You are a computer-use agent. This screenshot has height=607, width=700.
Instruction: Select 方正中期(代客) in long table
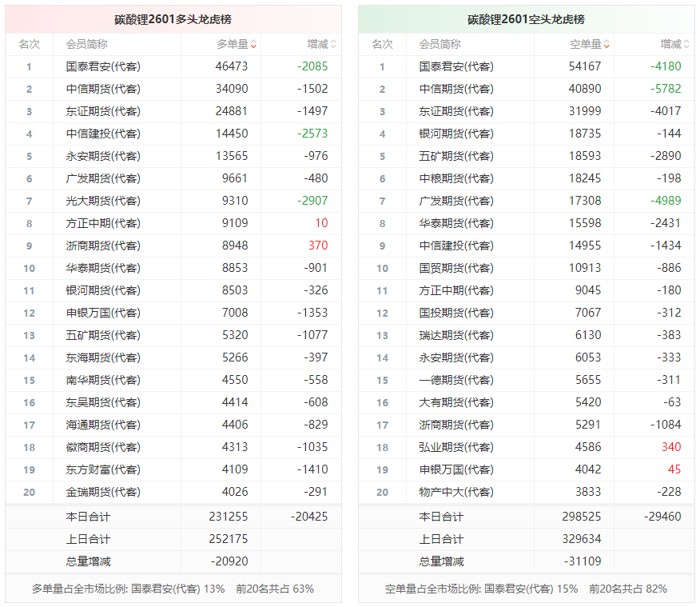click(x=103, y=223)
